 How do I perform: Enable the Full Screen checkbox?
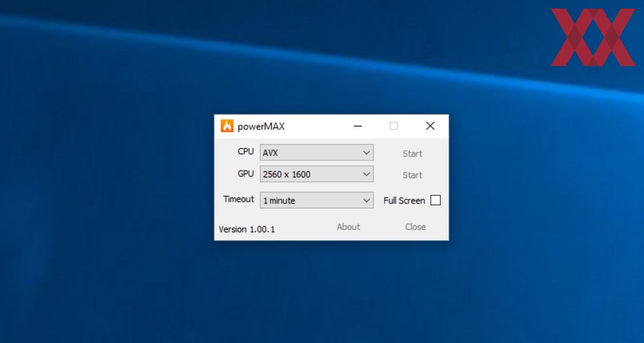pos(436,200)
